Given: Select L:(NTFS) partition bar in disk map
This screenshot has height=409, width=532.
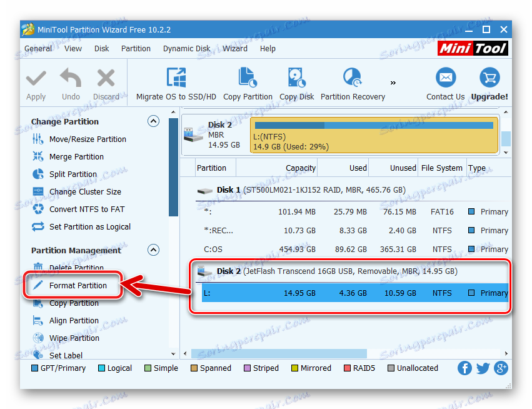Looking at the screenshot, I should (x=374, y=135).
